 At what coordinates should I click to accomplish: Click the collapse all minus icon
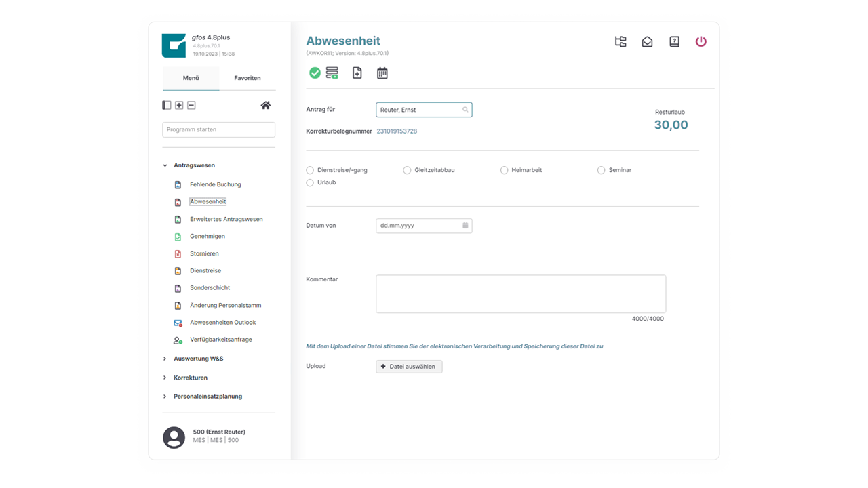pyautogui.click(x=191, y=105)
